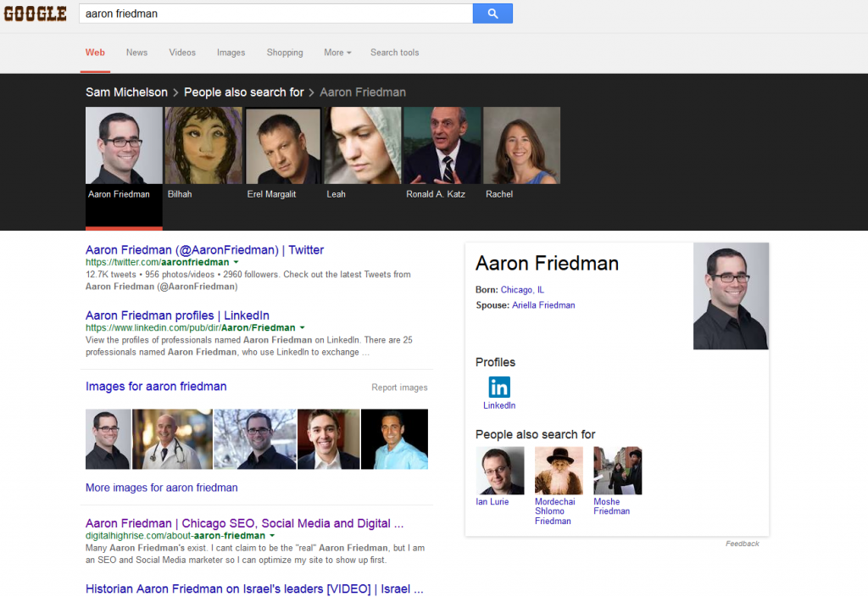868x597 pixels.
Task: Click Mordechai Shlomo Friedman name link
Action: [x=555, y=511]
